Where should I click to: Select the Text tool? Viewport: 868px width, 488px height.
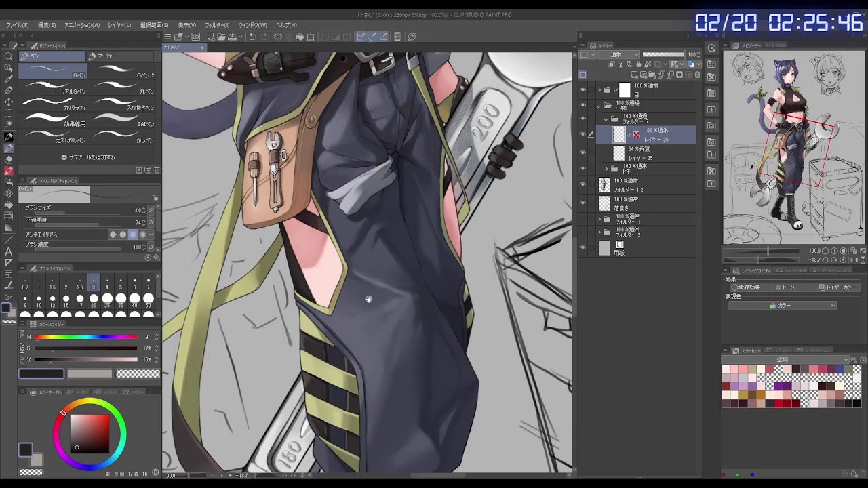[8, 251]
